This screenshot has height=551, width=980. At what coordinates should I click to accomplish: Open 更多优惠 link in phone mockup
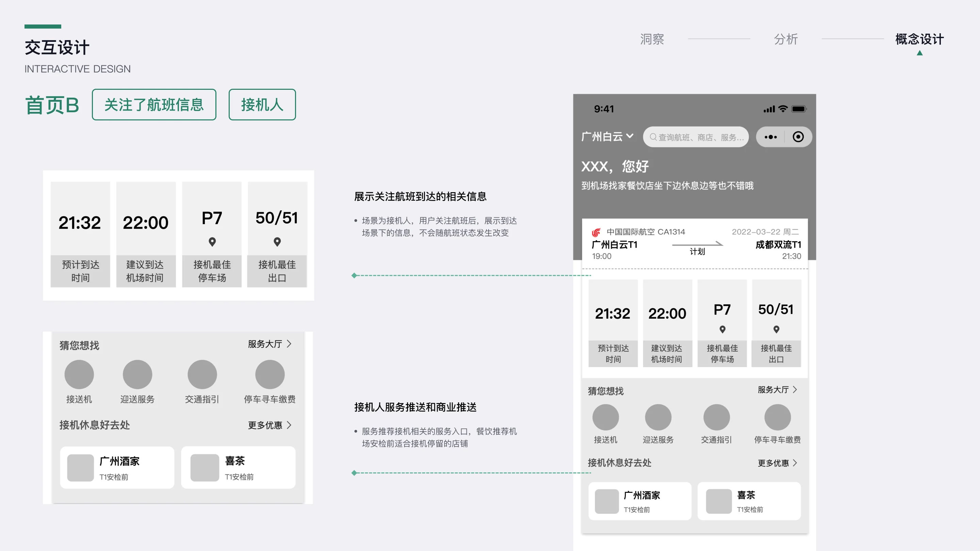(777, 463)
